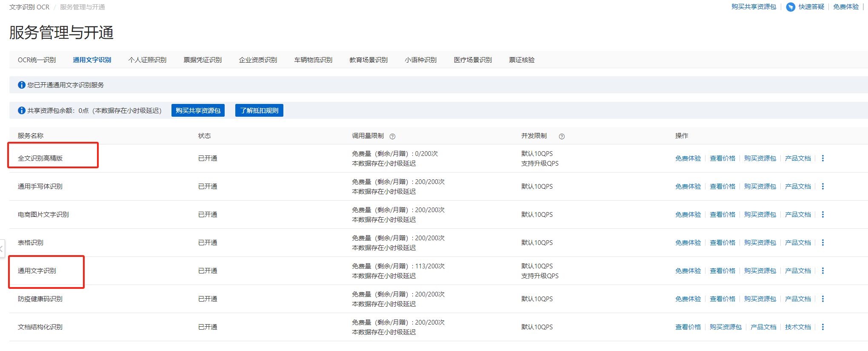Click 了解抵扣规则 button

[259, 110]
